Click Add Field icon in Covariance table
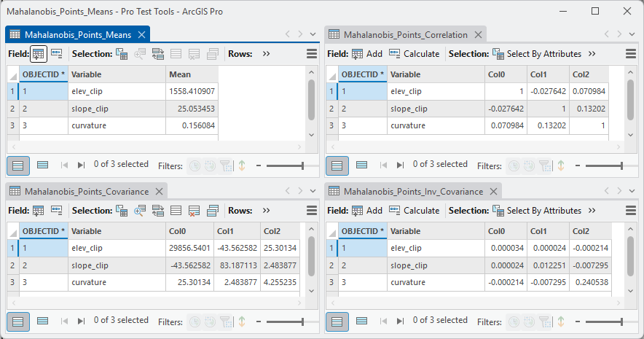Image resolution: width=644 pixels, height=339 pixels. (x=38, y=211)
